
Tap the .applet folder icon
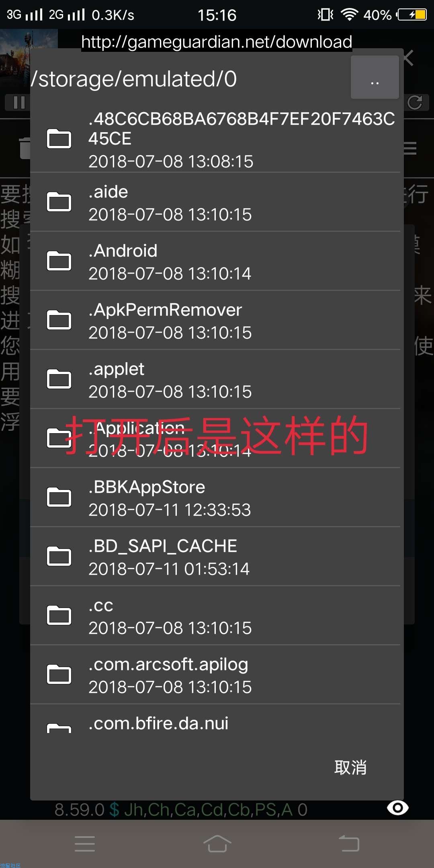click(x=59, y=379)
